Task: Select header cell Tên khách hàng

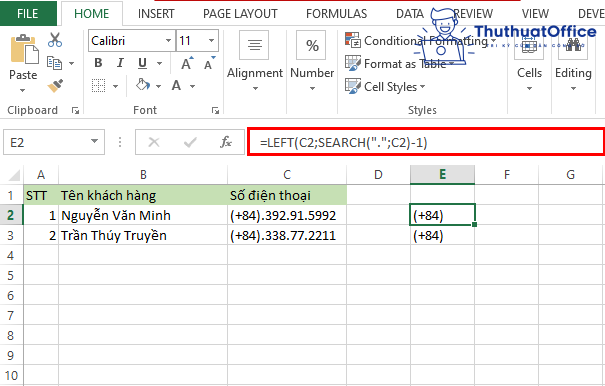Action: 143,195
